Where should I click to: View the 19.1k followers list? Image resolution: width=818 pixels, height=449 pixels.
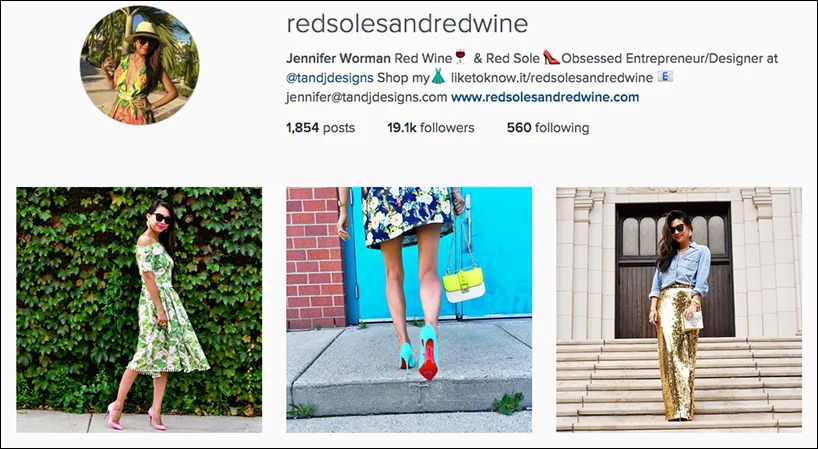coord(430,128)
